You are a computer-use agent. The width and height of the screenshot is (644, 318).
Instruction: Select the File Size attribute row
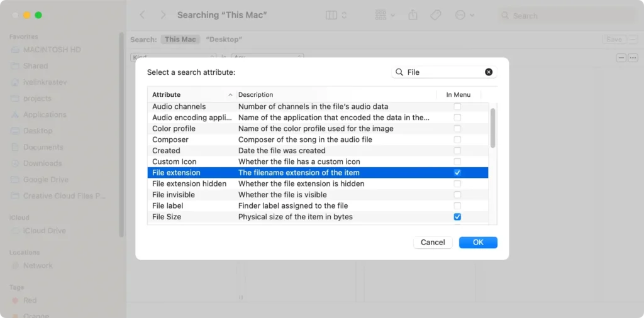tap(318, 217)
